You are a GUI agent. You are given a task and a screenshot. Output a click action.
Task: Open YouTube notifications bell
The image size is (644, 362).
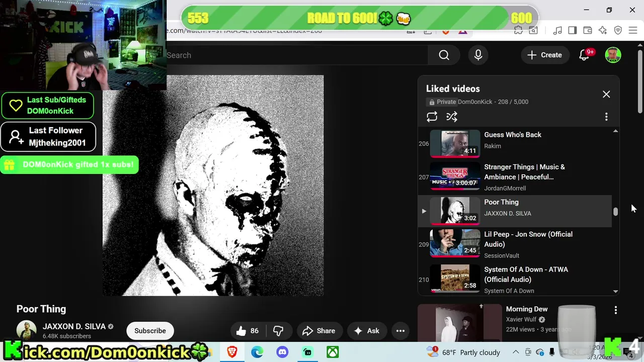[584, 55]
